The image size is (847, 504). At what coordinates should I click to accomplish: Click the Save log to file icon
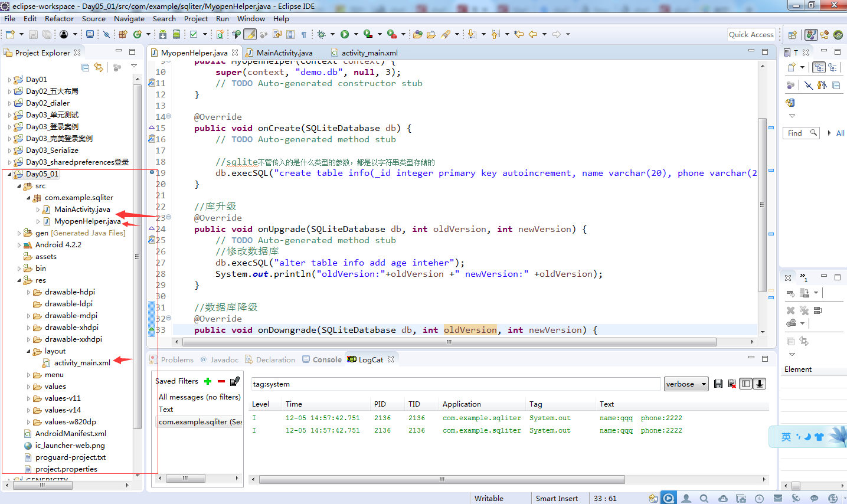tap(718, 384)
